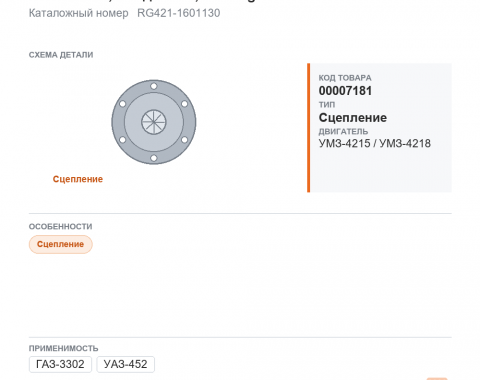Click the Каталожный номер label

pos(78,13)
